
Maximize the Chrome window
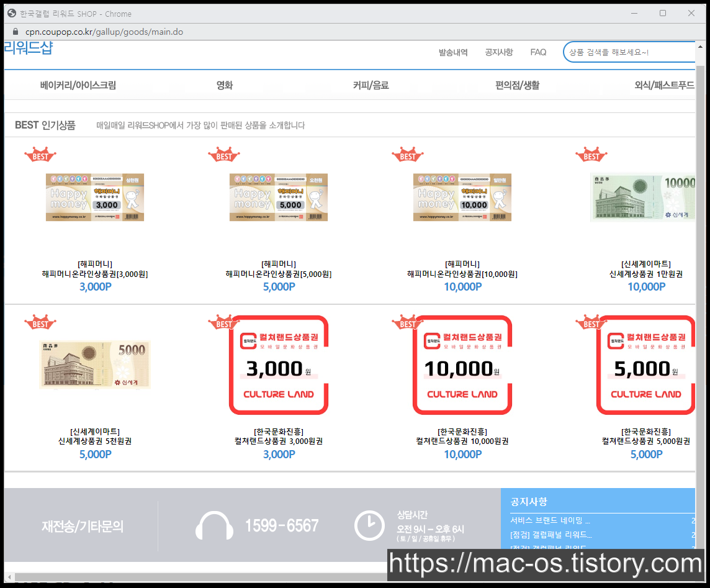point(662,14)
